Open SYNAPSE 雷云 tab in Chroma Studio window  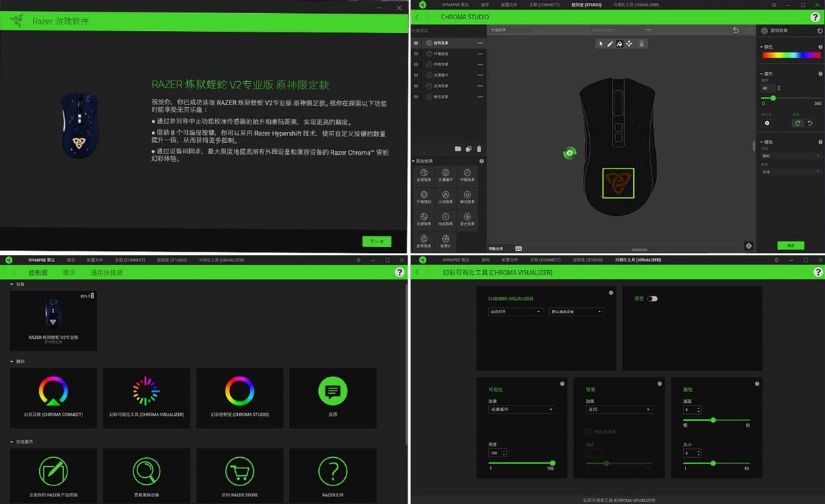[454, 5]
